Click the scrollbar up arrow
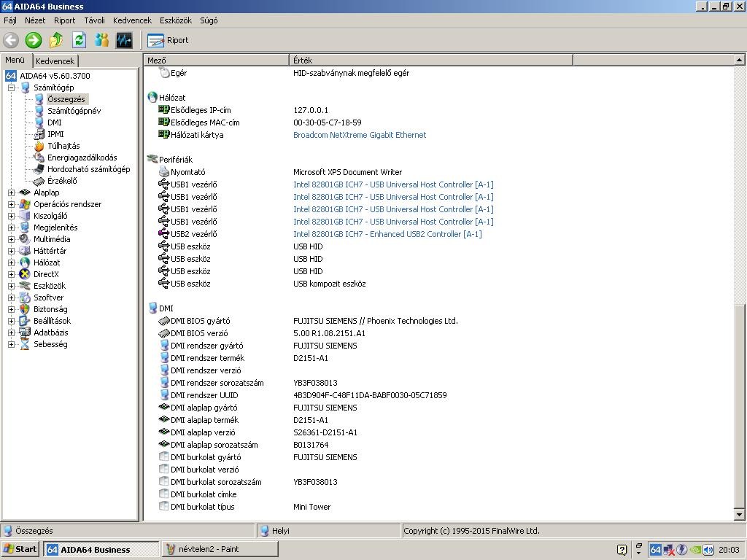The height and width of the screenshot is (560, 747). tap(739, 60)
